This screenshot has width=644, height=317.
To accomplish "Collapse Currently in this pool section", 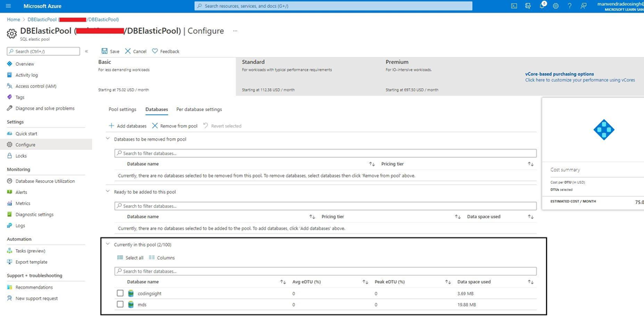I will coord(108,245).
